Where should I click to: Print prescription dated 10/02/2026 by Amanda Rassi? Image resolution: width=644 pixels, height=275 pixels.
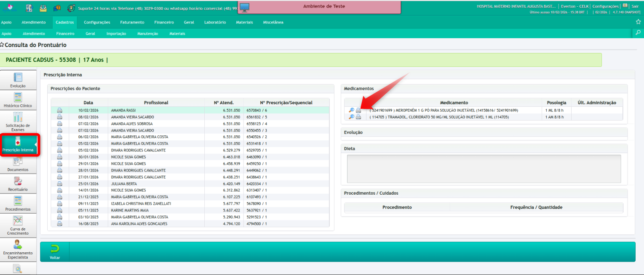(x=59, y=110)
